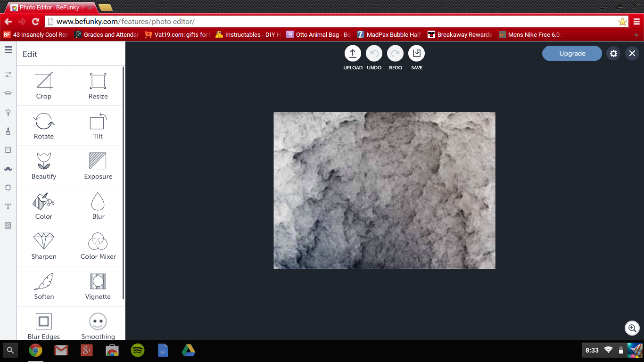Open the Otto Animal Bag bookmark
Image resolution: width=644 pixels, height=362 pixels.
point(319,35)
